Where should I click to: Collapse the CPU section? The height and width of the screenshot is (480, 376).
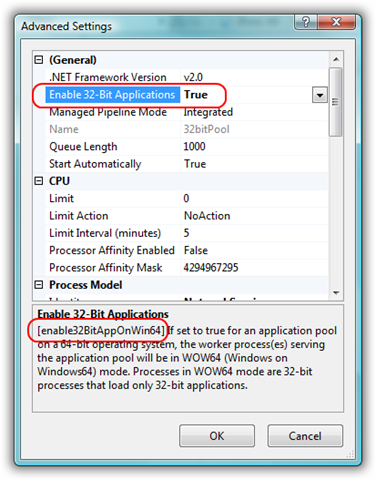coord(39,181)
